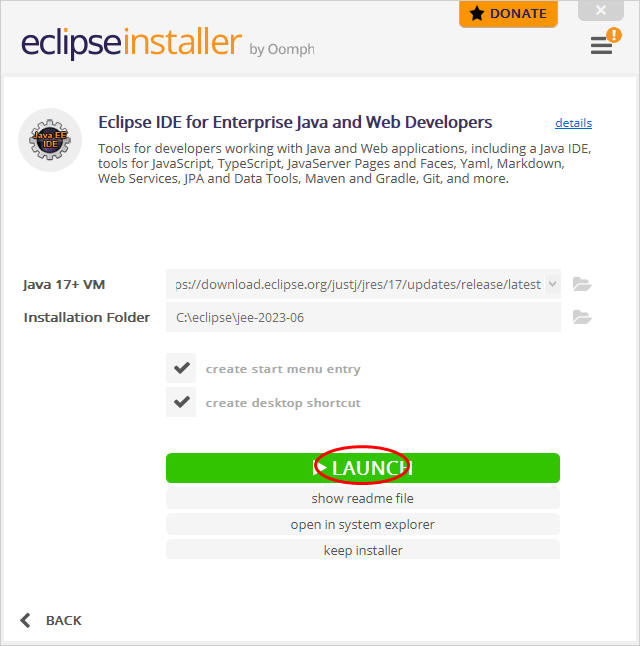Click the Installation Folder path field
The height and width of the screenshot is (646, 640).
tap(363, 317)
